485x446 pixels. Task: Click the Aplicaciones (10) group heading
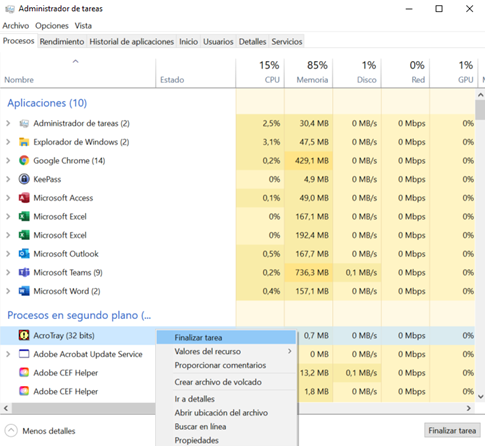[x=47, y=103]
